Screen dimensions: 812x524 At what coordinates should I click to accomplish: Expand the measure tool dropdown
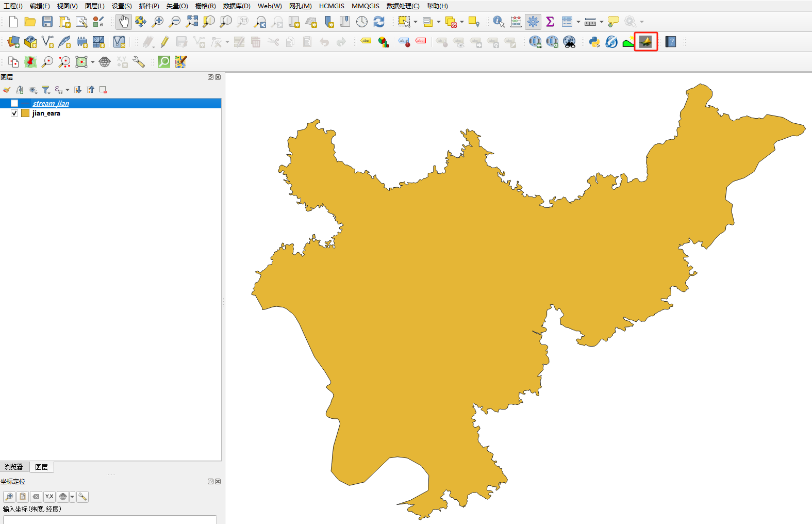pos(601,22)
